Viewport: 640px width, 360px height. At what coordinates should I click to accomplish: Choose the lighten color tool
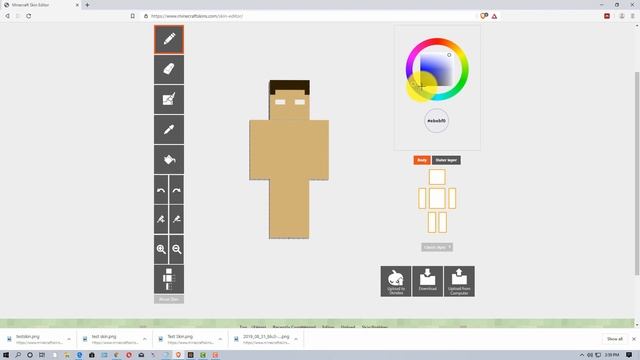(x=161, y=219)
